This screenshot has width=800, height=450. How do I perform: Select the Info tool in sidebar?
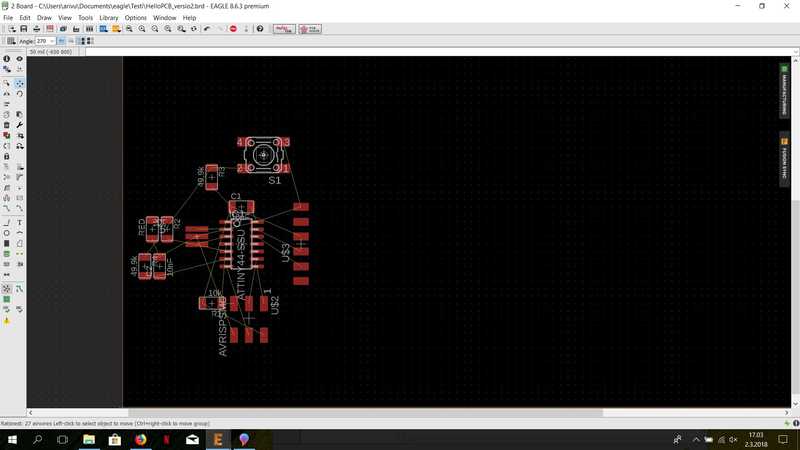7,59
